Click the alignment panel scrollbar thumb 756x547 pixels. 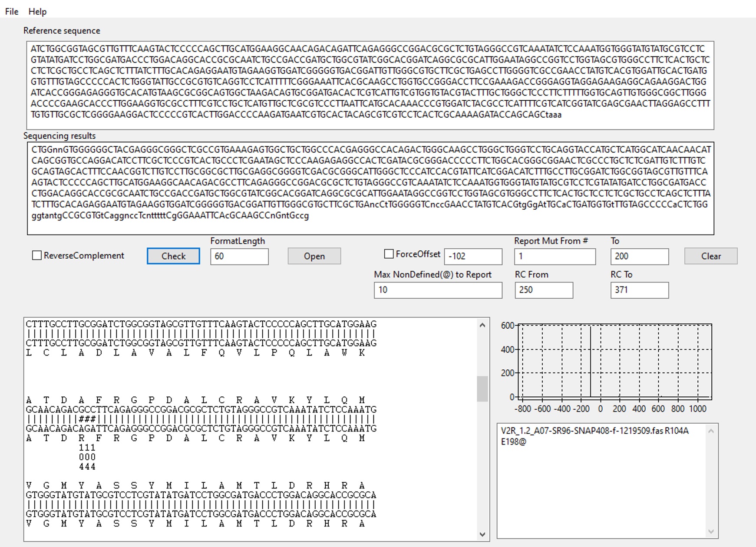[x=482, y=389]
